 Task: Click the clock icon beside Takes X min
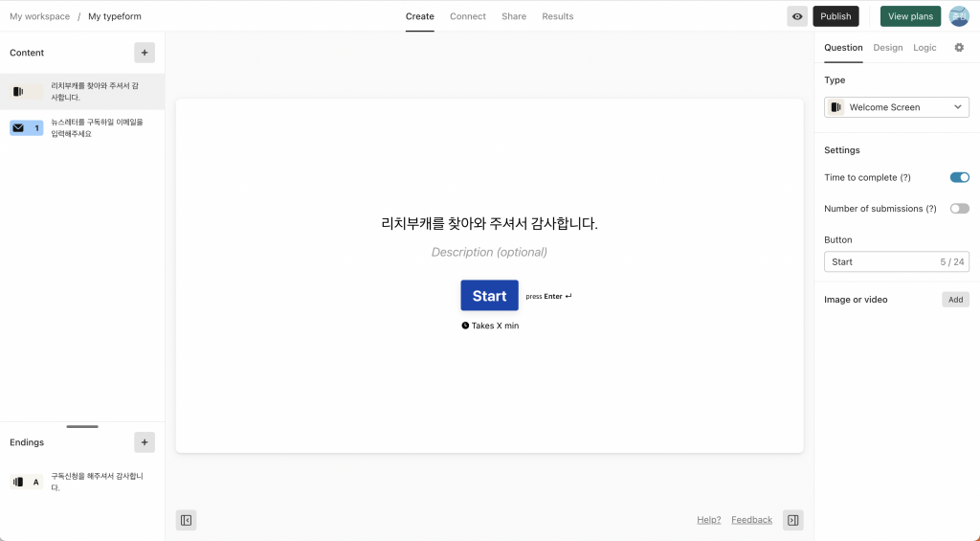click(x=465, y=326)
